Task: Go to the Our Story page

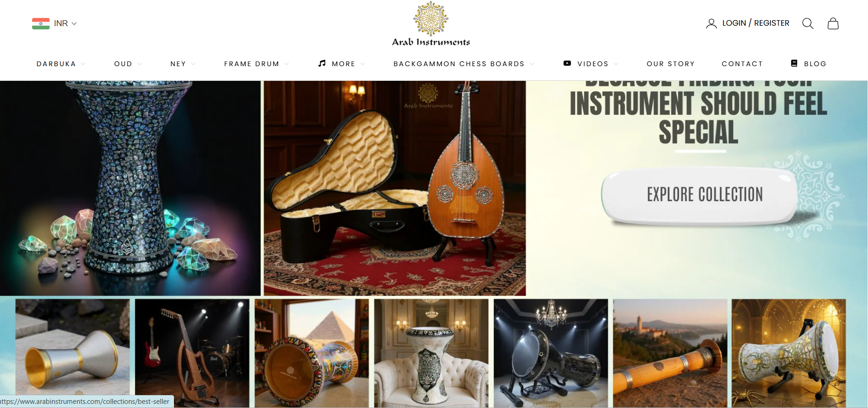Action: 671,64
